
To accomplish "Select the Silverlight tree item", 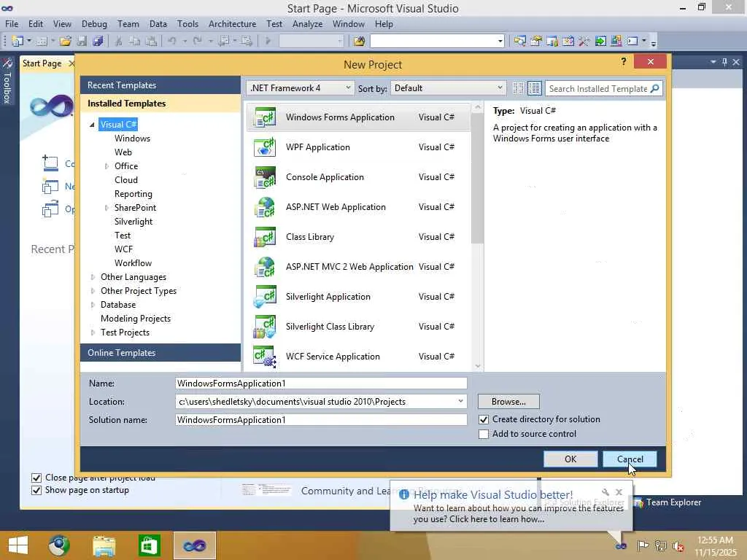I will pyautogui.click(x=133, y=222).
